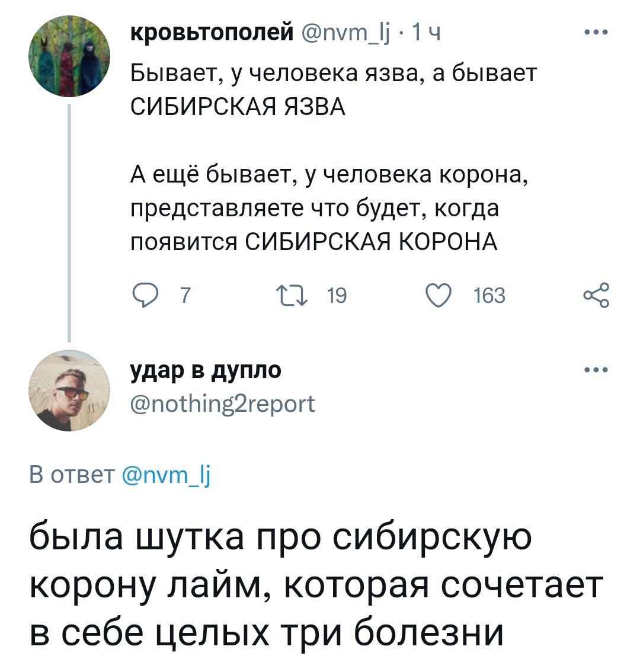Viewport: 640px width, 672px height.
Task: Click the retweet count 19
Action: pos(336,295)
